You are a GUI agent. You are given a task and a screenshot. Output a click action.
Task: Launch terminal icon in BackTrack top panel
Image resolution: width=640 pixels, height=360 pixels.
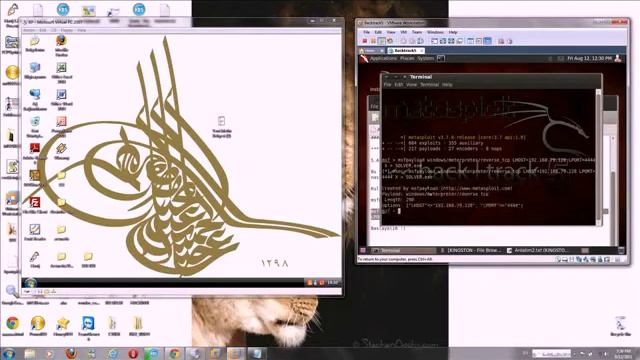coord(441,59)
